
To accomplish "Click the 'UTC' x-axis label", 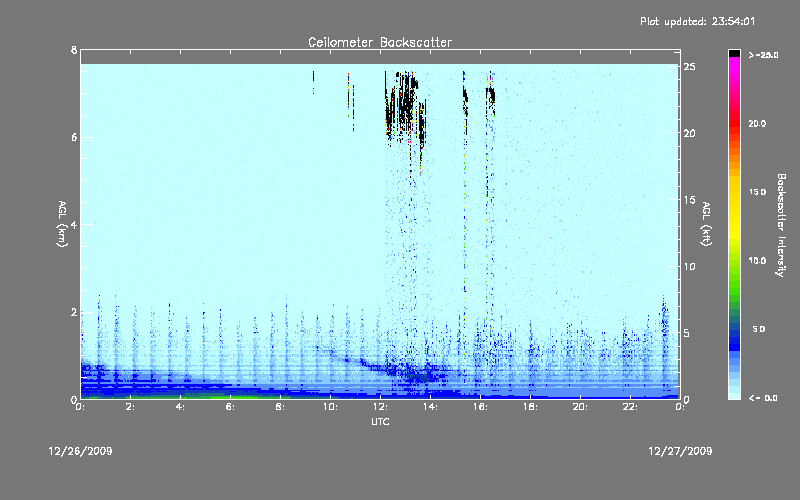I will pos(380,421).
